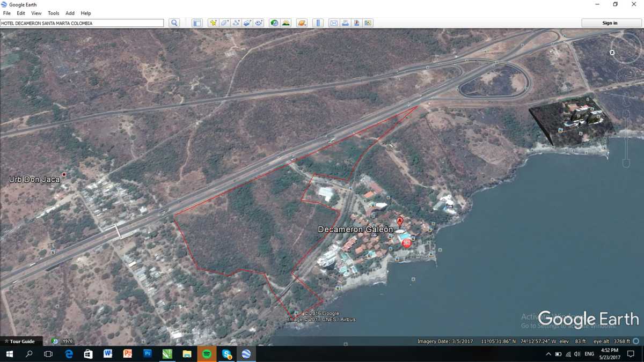The image size is (644, 362).
Task: Click the compass look-around navigation ring
Action: (x=626, y=47)
